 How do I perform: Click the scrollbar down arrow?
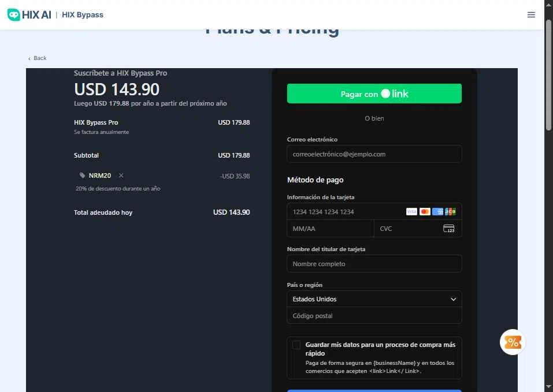pyautogui.click(x=548, y=387)
